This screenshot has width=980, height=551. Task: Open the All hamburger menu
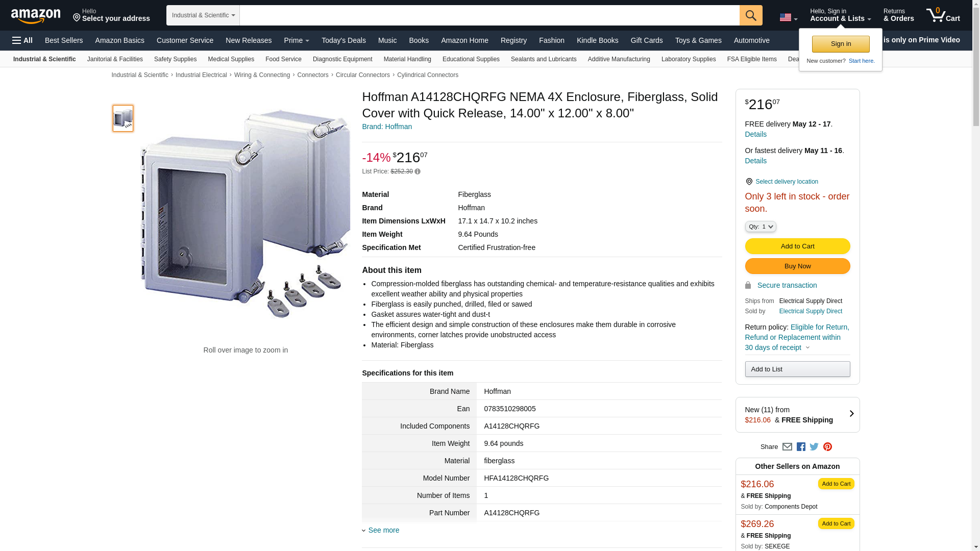tap(22, 40)
